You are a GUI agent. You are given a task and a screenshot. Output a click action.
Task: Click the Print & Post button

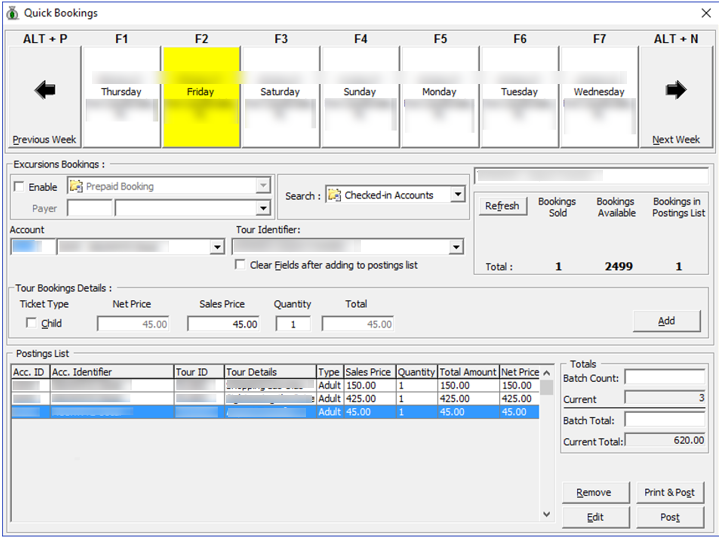click(669, 492)
